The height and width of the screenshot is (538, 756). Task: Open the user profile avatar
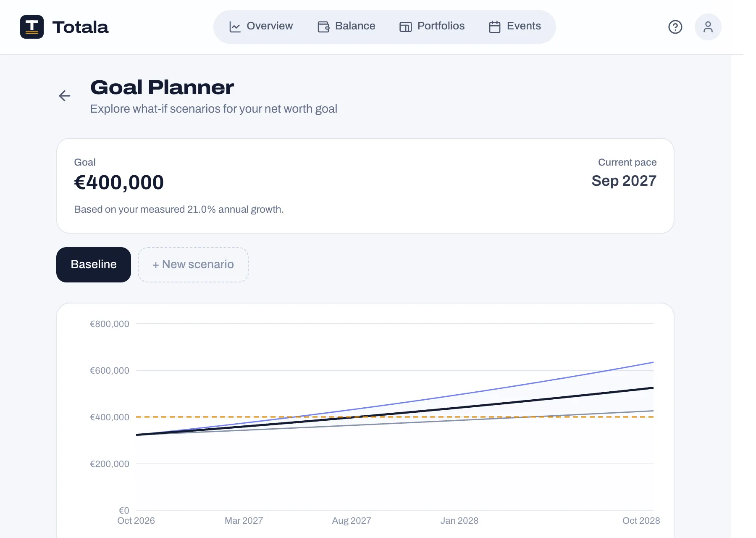(708, 27)
